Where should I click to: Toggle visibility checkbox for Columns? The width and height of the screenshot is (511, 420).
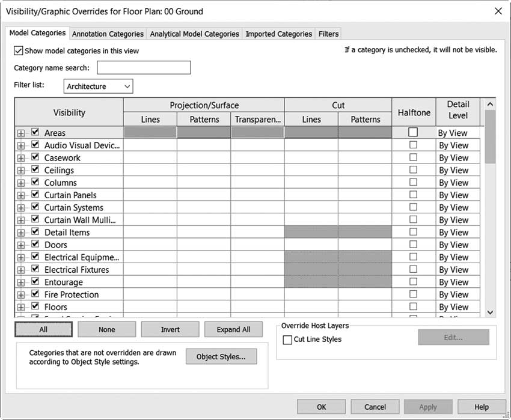pyautogui.click(x=35, y=182)
